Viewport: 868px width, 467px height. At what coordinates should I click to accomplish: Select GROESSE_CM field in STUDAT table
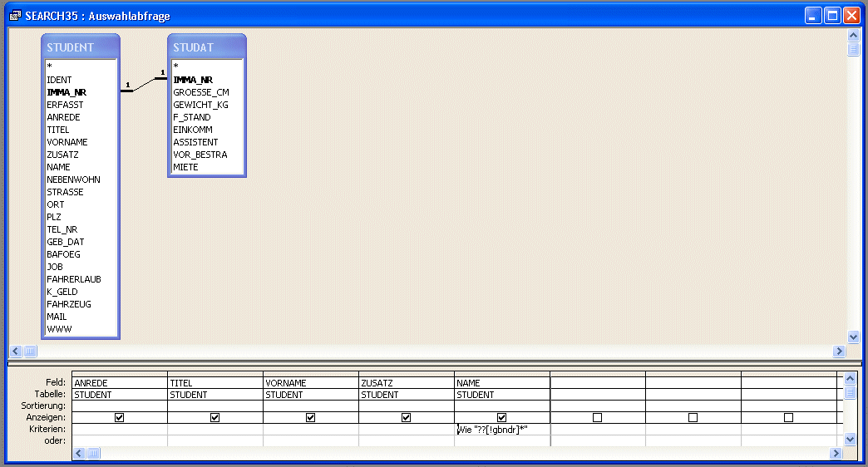tap(208, 92)
